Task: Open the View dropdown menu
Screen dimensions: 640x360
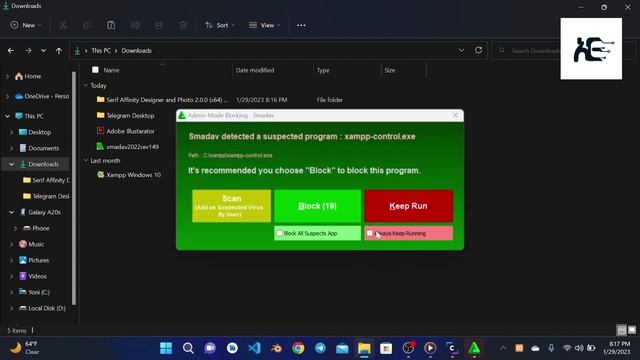Action: (264, 25)
